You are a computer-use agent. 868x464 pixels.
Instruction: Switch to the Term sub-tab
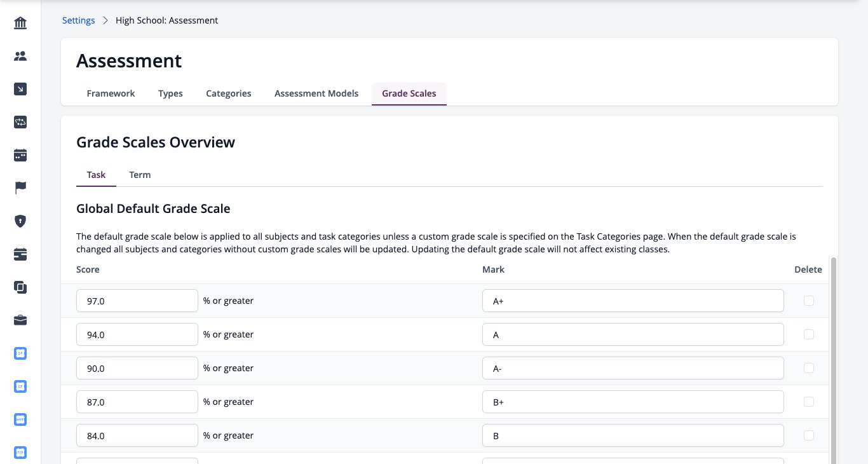pos(140,175)
